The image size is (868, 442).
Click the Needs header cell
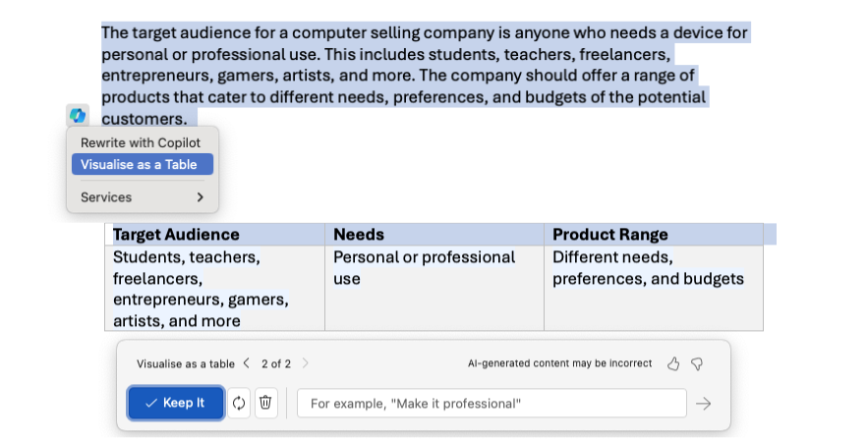click(434, 235)
